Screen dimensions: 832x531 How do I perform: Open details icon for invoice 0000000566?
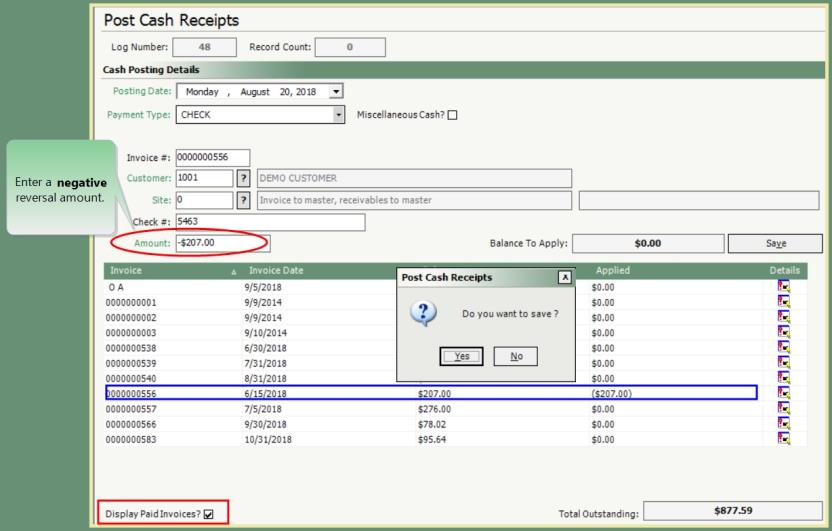[x=783, y=423]
